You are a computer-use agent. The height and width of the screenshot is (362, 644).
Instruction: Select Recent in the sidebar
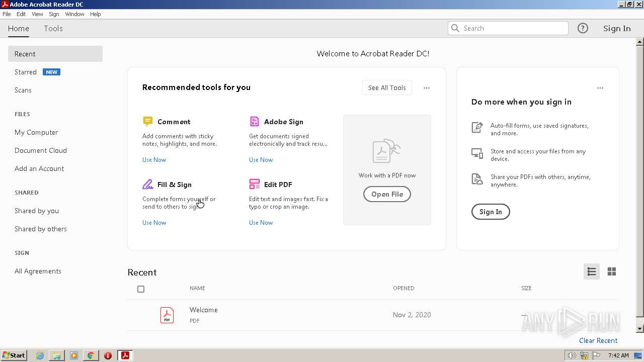point(55,54)
